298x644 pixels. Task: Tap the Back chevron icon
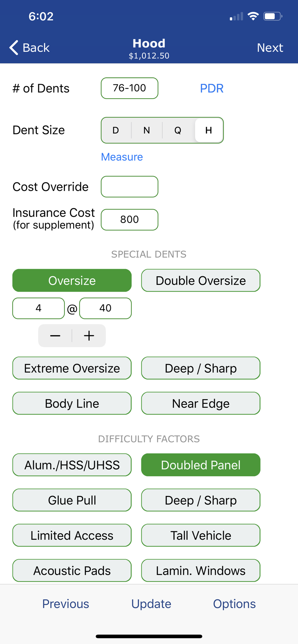point(14,48)
